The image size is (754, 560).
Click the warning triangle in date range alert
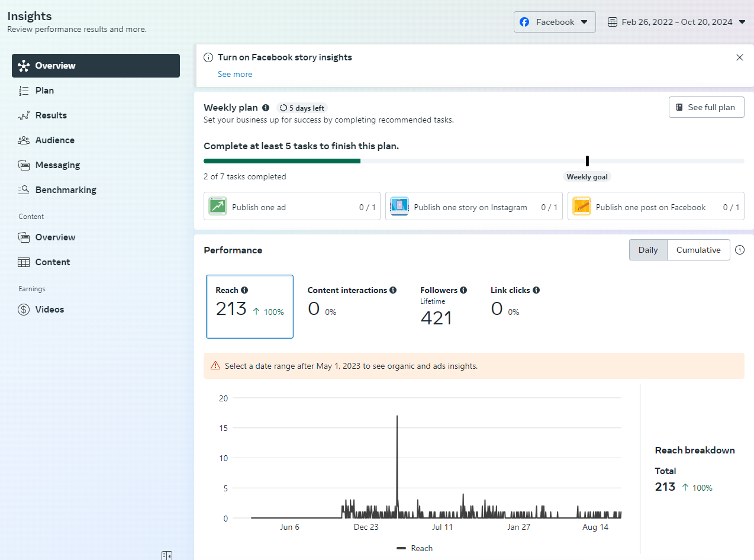(x=215, y=366)
